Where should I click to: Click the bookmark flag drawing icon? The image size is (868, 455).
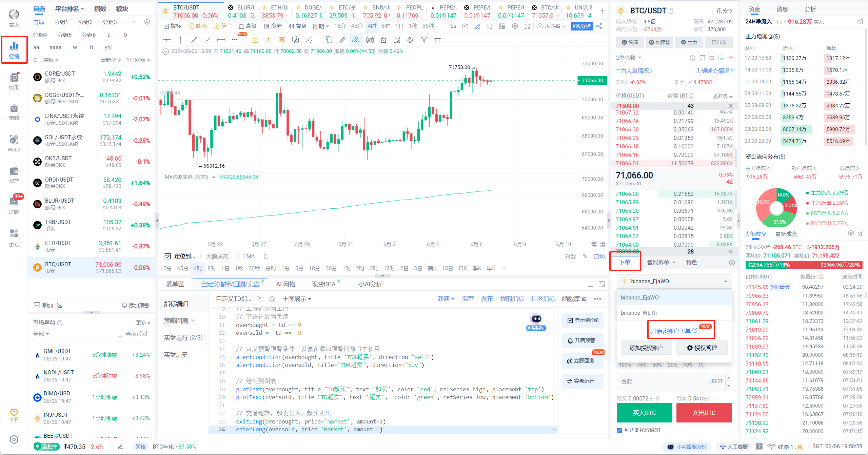coord(329,40)
